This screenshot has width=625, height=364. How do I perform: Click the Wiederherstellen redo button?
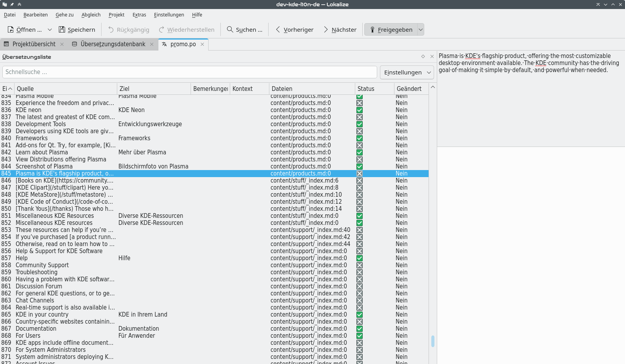[187, 29]
